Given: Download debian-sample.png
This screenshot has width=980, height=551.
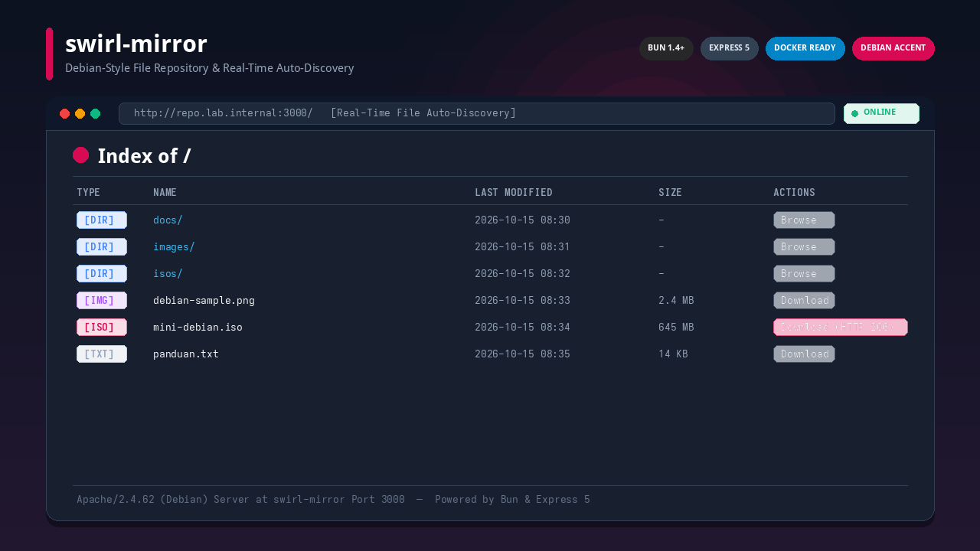Looking at the screenshot, I should pyautogui.click(x=804, y=301).
